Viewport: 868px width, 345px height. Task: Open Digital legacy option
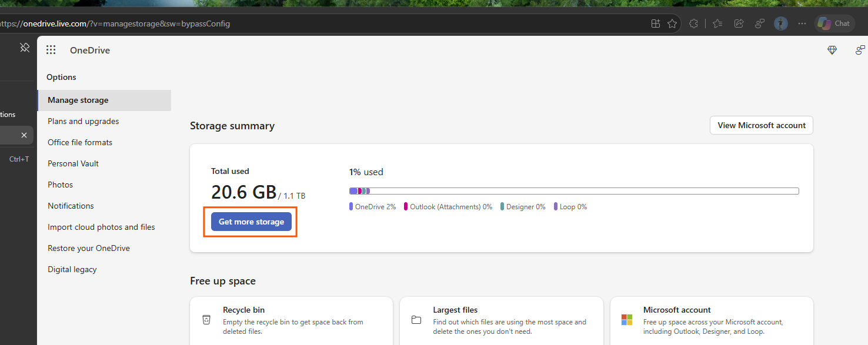[72, 269]
